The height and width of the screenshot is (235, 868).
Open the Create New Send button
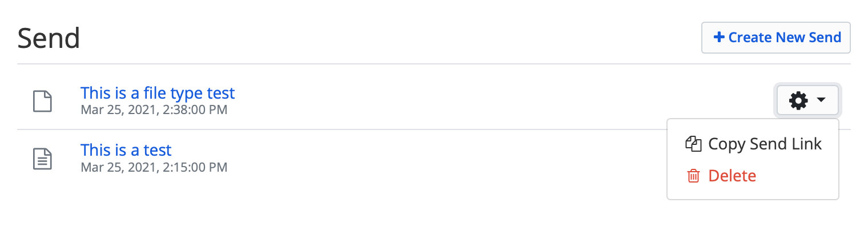click(776, 38)
